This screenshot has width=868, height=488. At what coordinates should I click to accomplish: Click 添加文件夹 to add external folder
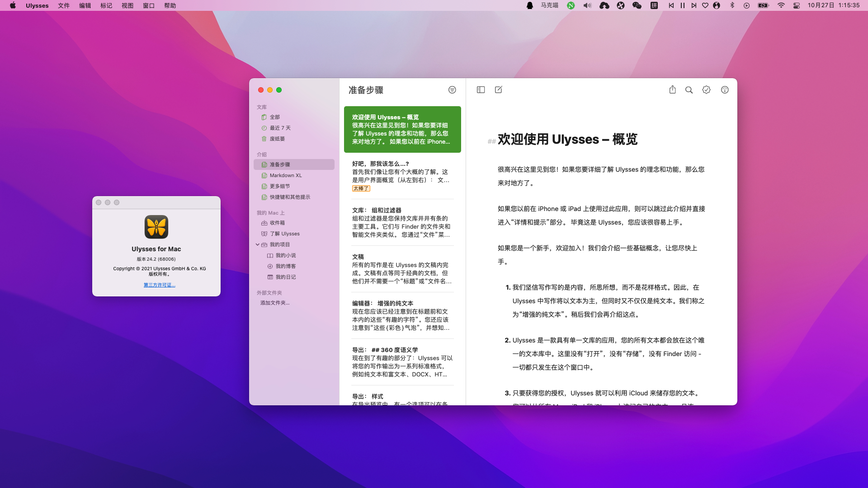click(275, 303)
